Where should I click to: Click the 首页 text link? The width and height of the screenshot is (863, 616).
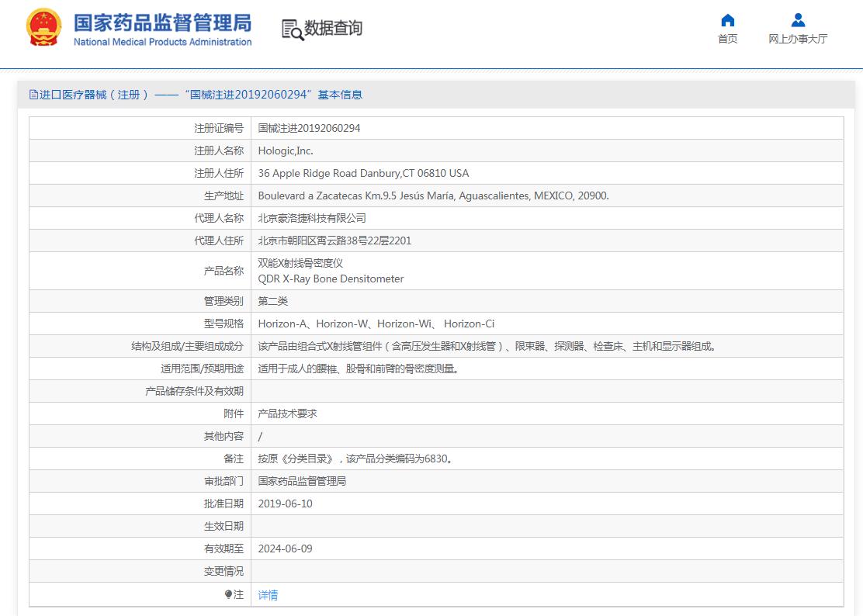point(728,39)
